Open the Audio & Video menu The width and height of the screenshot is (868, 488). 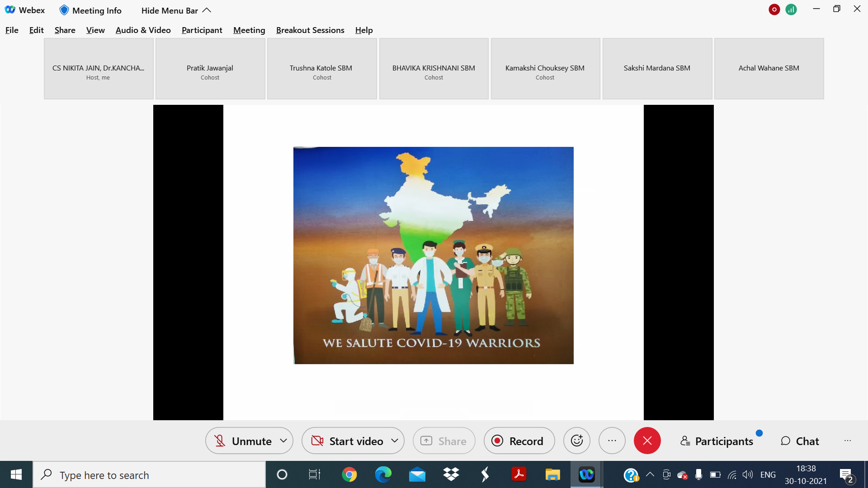(143, 30)
